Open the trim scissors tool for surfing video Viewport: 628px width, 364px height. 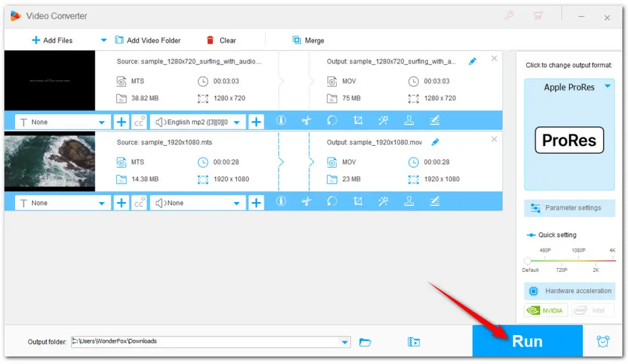point(306,120)
